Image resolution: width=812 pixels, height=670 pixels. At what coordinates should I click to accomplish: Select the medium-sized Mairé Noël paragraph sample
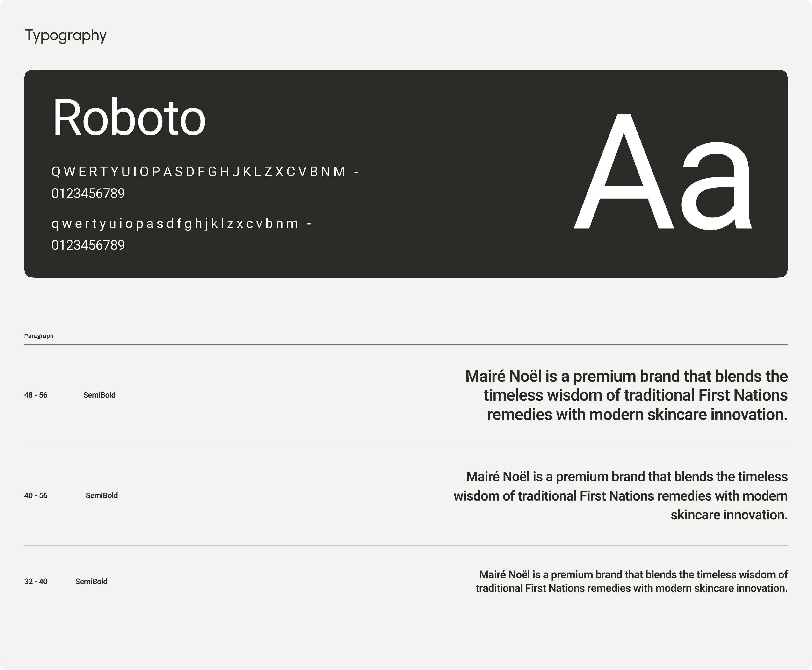click(620, 495)
